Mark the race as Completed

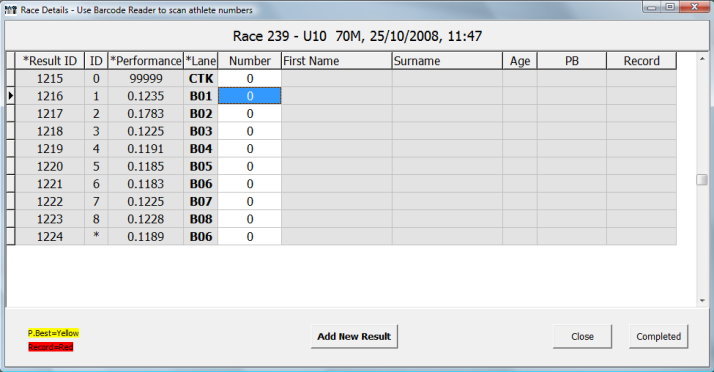658,336
